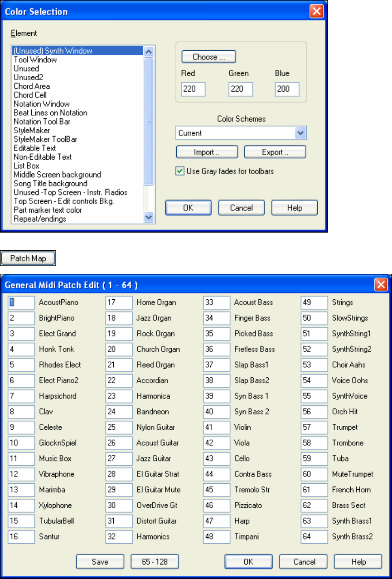392x579 pixels.
Task: Click Cancel in Color Selection dialog
Action: coord(242,208)
